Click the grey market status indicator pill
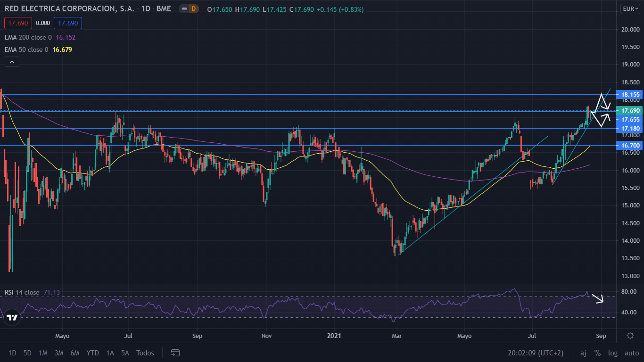 [x=183, y=9]
